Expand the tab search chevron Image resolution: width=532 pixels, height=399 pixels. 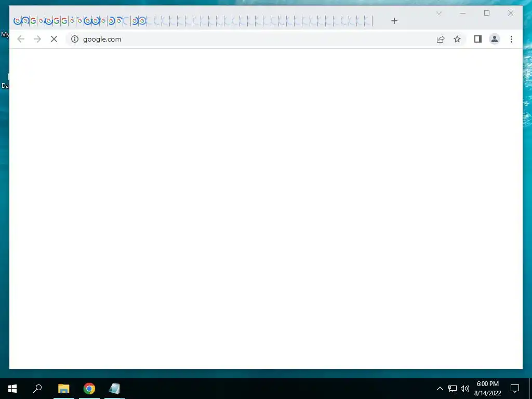tap(438, 13)
